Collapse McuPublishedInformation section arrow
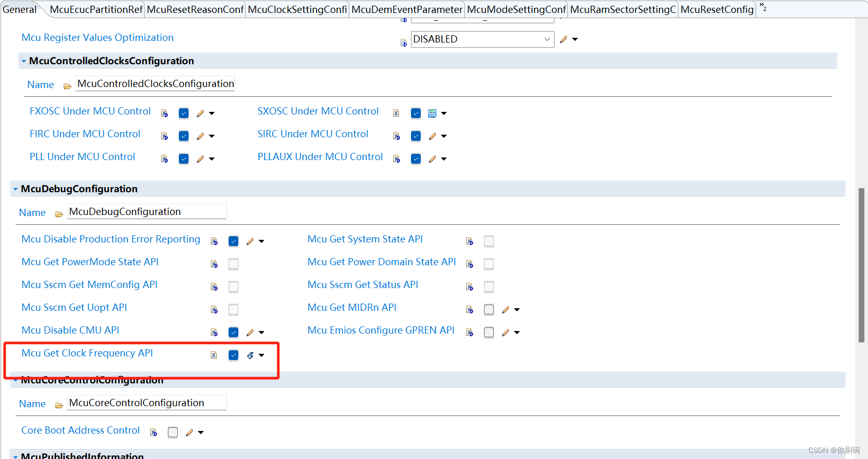Screen dimensions: 868x459 coord(16,456)
